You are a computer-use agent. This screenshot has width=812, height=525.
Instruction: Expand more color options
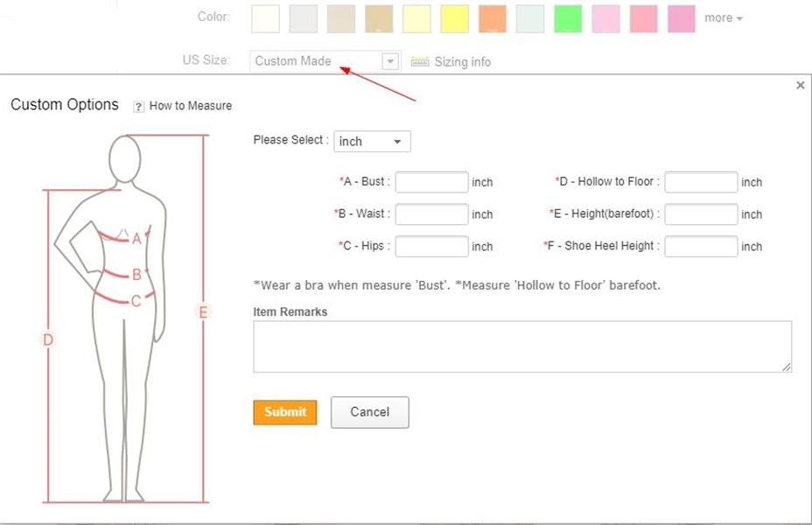click(723, 17)
